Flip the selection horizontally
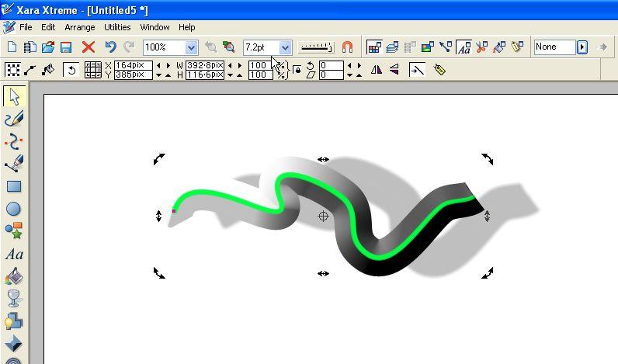The width and height of the screenshot is (618, 364). 377,70
